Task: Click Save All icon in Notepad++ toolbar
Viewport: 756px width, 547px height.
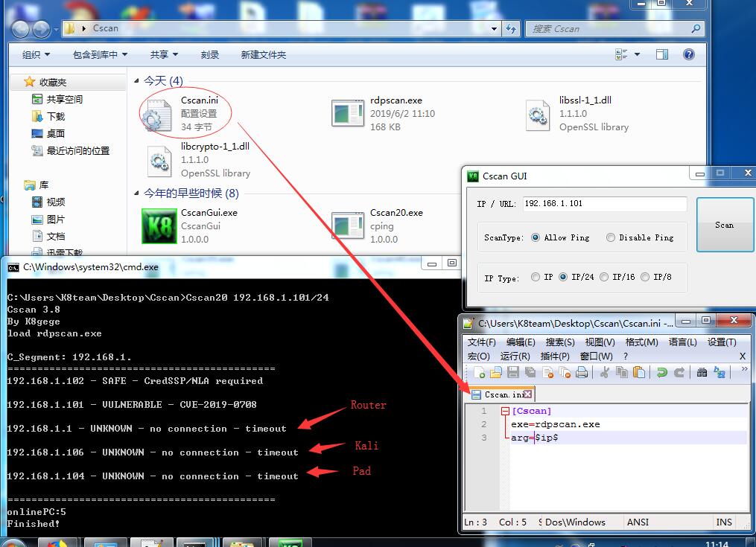Action: pyautogui.click(x=530, y=372)
